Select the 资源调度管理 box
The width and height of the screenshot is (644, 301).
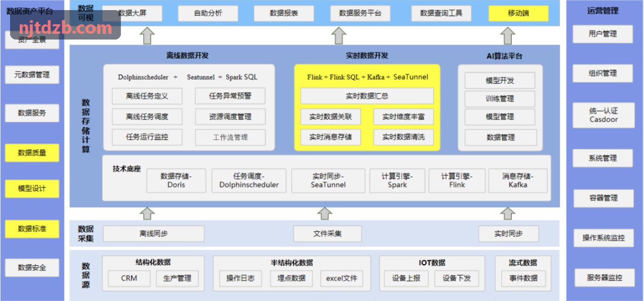pos(230,117)
